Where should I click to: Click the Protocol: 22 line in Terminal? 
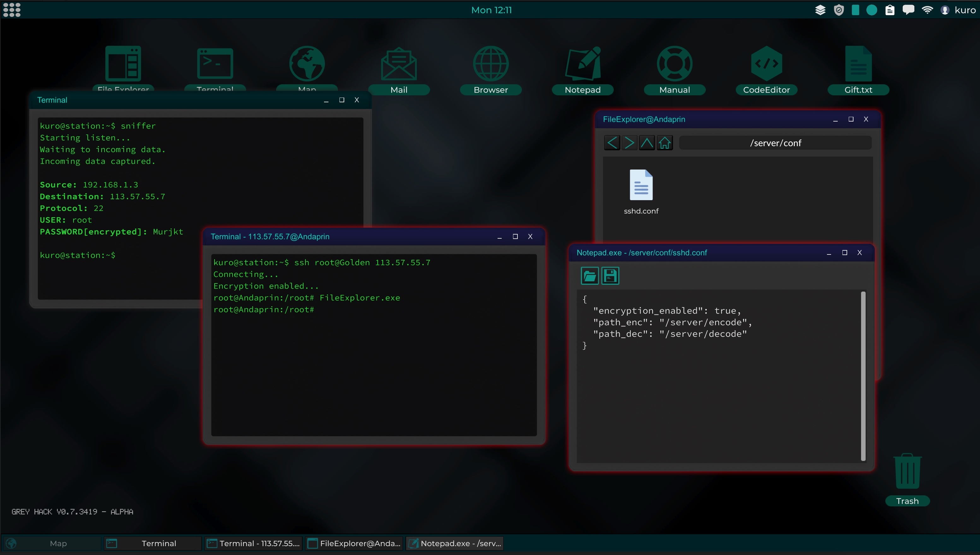pyautogui.click(x=72, y=208)
